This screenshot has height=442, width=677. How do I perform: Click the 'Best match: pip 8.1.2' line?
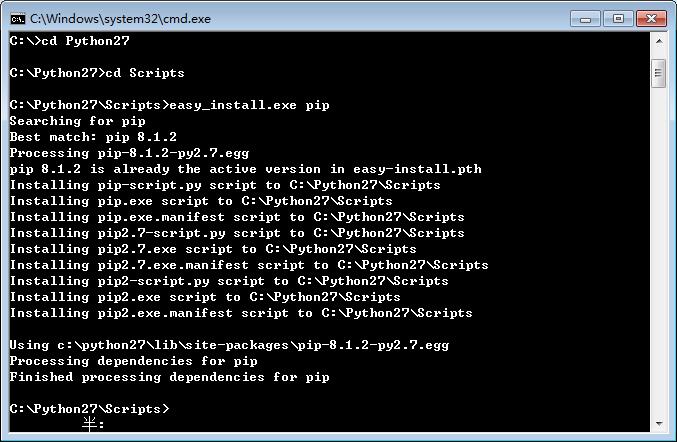[x=93, y=137]
